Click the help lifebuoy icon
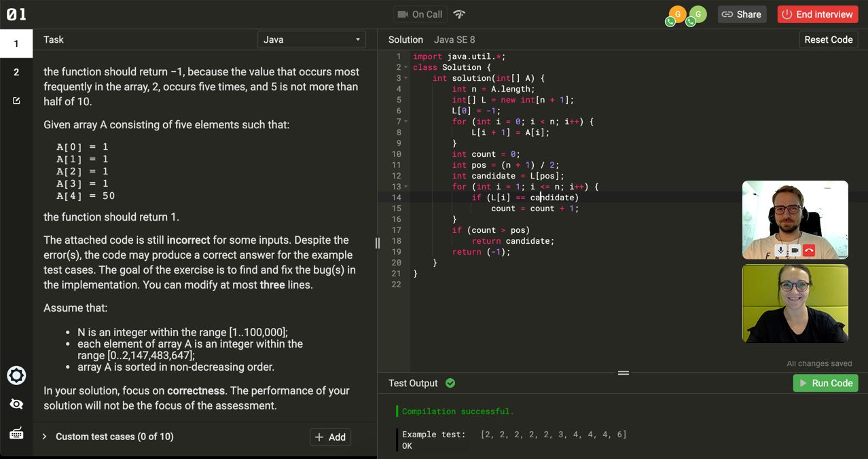This screenshot has width=868, height=459. click(x=16, y=375)
